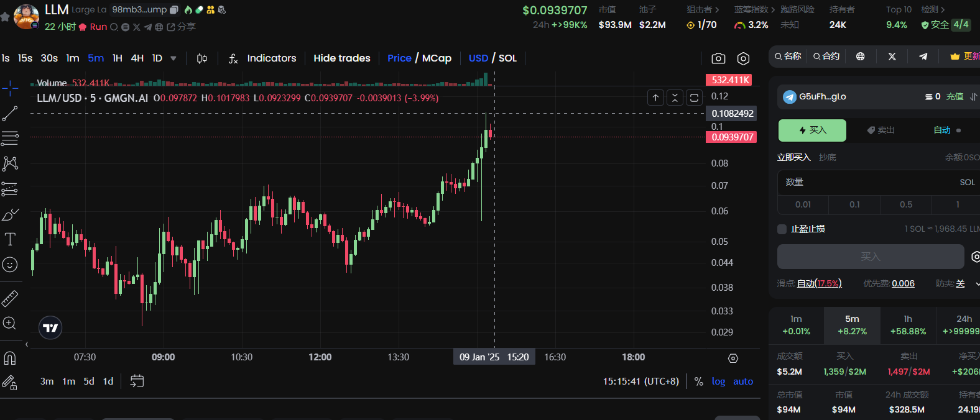Toggle log scale on chart
980x420 pixels.
[x=718, y=381]
